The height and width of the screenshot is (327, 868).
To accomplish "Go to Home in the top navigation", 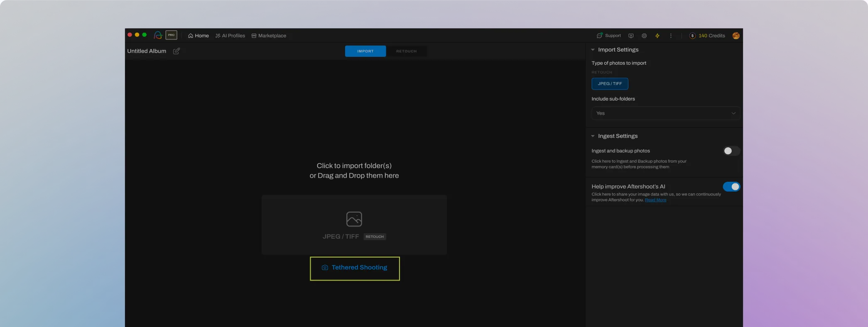I will pyautogui.click(x=199, y=36).
